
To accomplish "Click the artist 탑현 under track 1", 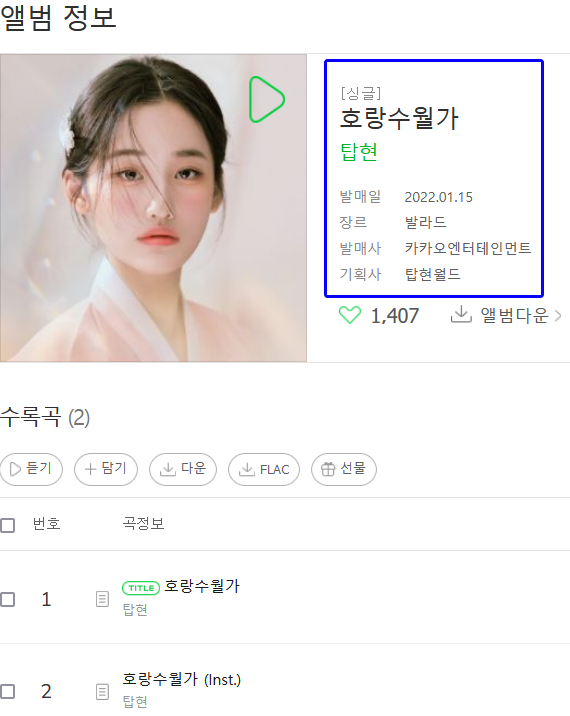I will click(135, 610).
